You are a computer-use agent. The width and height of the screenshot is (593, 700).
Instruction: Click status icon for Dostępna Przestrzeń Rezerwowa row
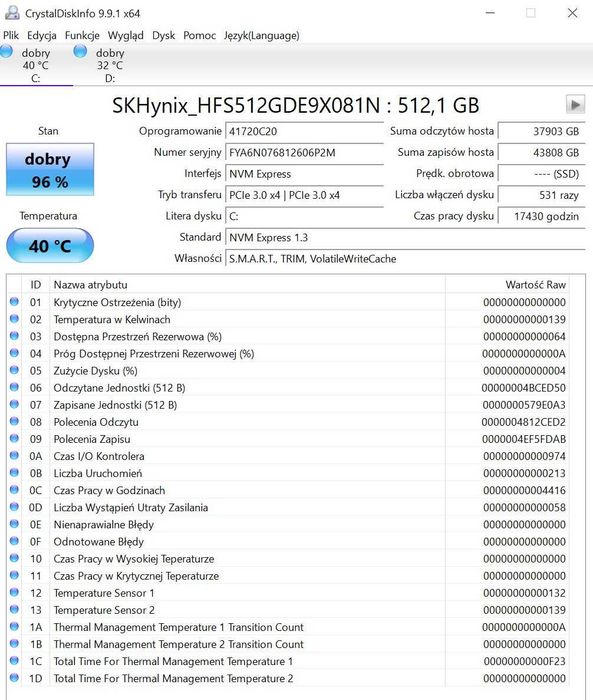click(14, 336)
